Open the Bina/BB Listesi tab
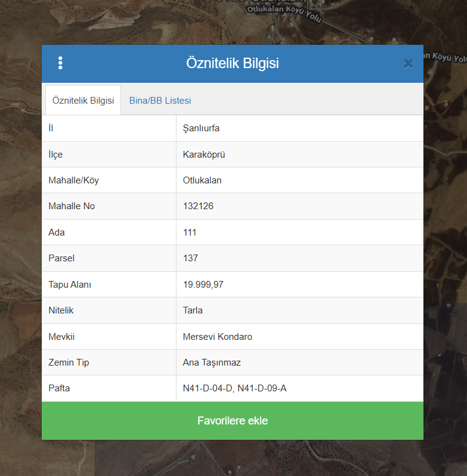467x476 pixels. coord(160,101)
